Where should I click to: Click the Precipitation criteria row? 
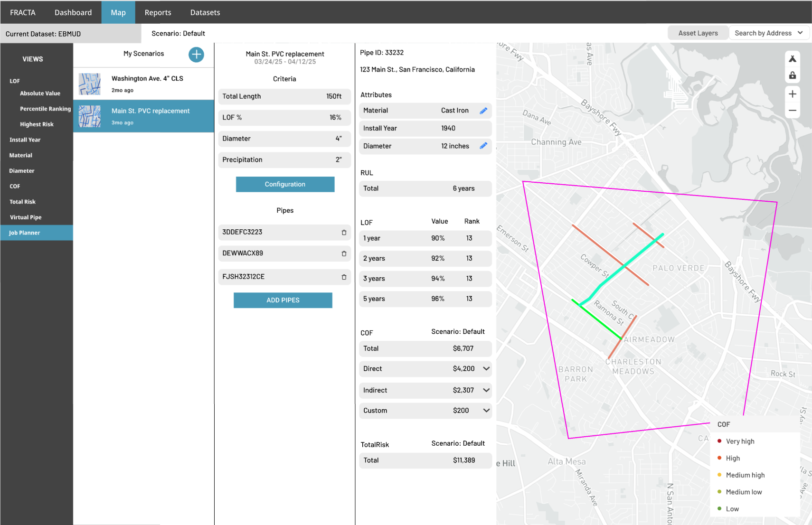click(284, 160)
